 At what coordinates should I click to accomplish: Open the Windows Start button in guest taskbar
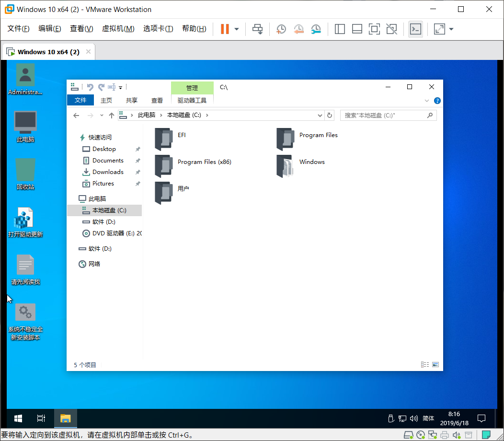pyautogui.click(x=18, y=418)
